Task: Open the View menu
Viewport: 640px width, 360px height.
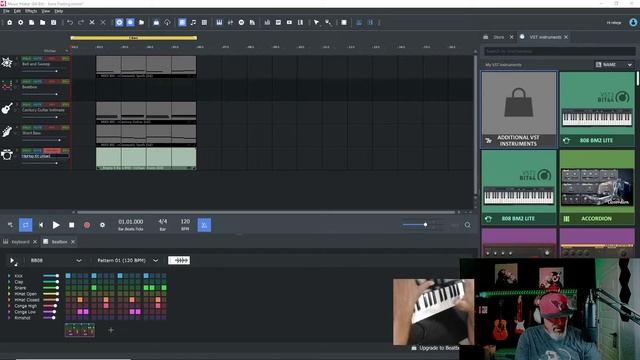Action: (46, 11)
